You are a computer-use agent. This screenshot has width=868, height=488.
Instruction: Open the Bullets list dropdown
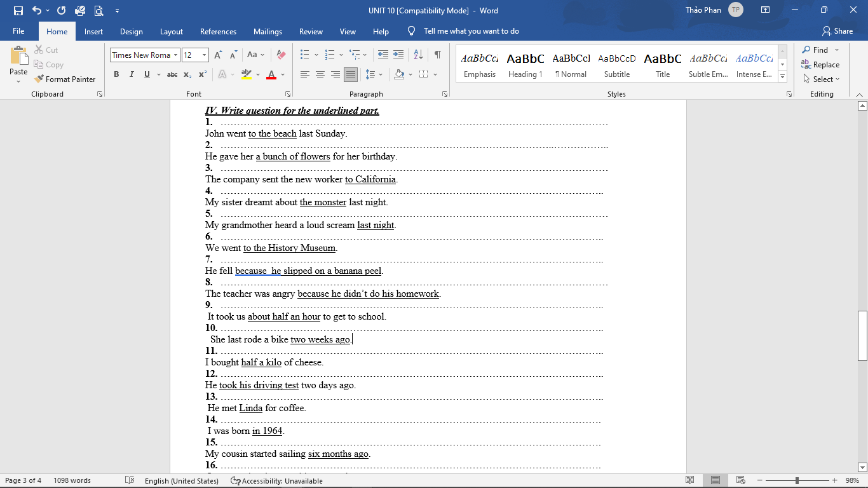pyautogui.click(x=316, y=55)
